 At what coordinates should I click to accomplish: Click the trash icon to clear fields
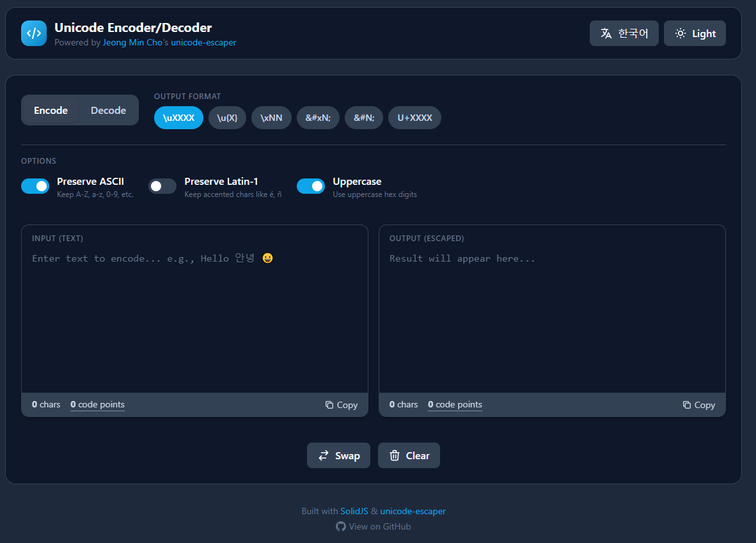(x=395, y=455)
